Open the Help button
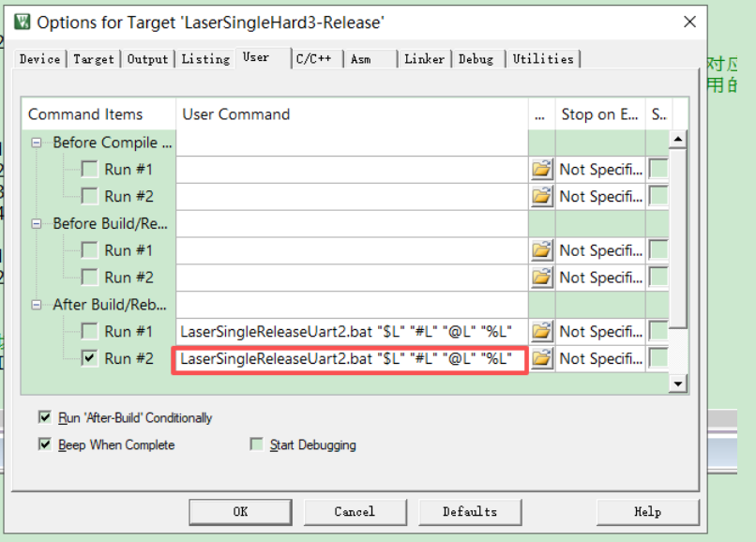Viewport: 756px width, 542px height. coord(647,512)
